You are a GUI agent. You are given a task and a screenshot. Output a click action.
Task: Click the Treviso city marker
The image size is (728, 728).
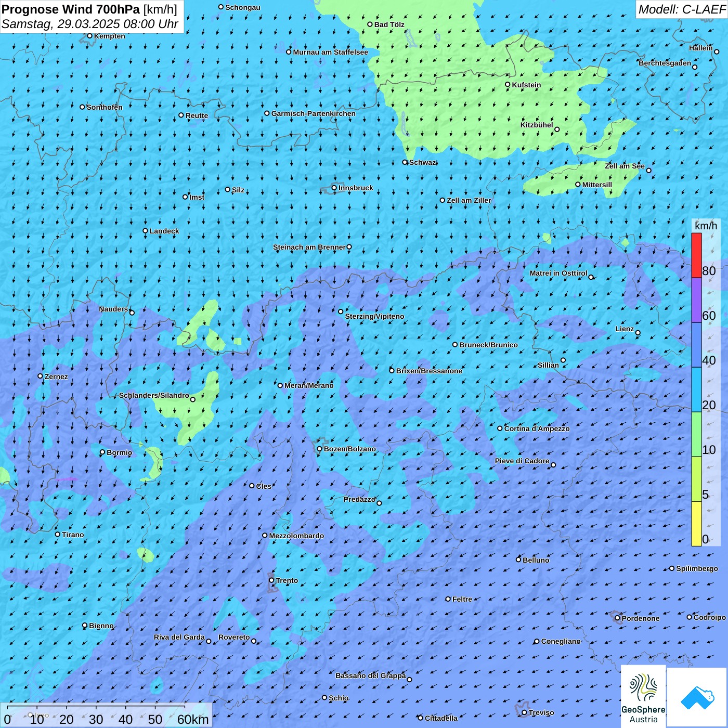pyautogui.click(x=524, y=712)
